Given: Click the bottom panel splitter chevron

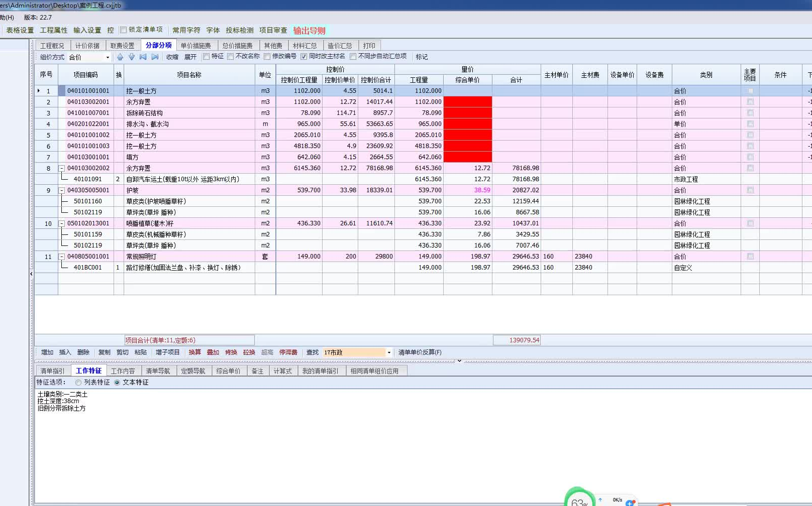Looking at the screenshot, I should click(x=459, y=360).
